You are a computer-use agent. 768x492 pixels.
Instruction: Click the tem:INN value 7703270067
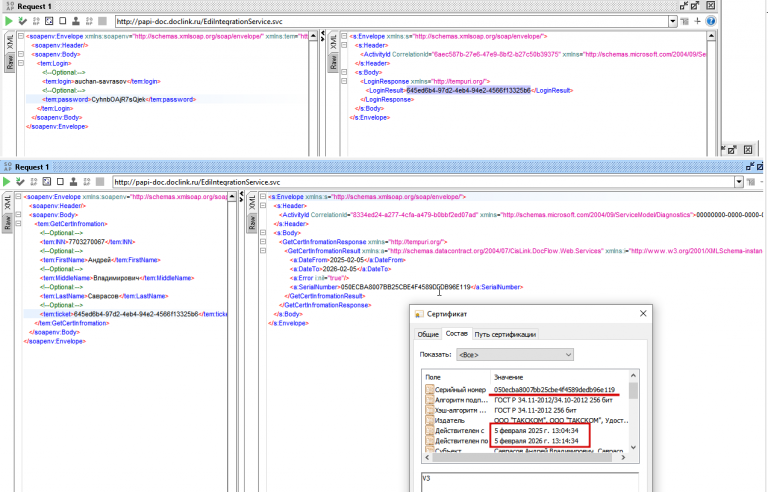[87, 242]
